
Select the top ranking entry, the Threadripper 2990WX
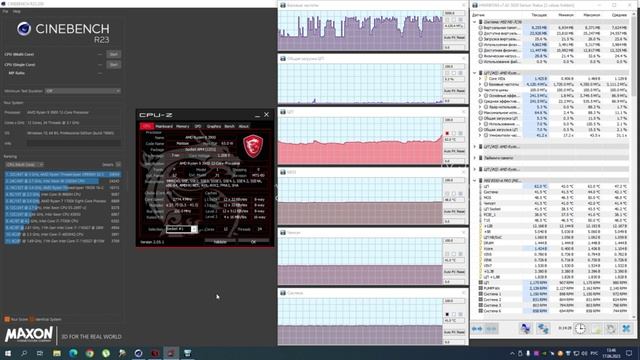coord(63,174)
